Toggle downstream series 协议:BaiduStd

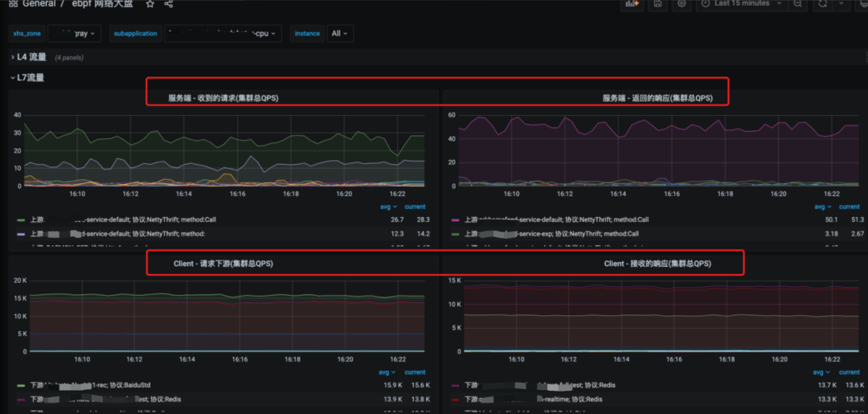click(90, 385)
